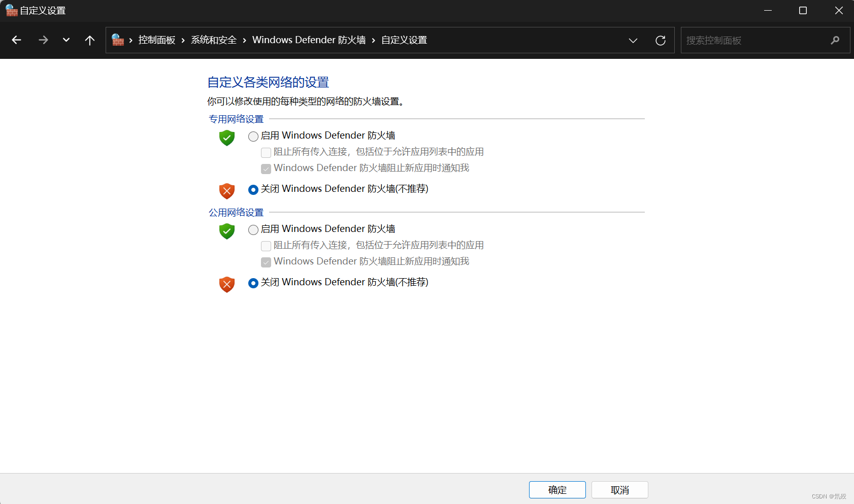The width and height of the screenshot is (854, 504).
Task: Expand chevron after Windows Defender 防火墙 breadcrumb
Action: pyautogui.click(x=374, y=41)
